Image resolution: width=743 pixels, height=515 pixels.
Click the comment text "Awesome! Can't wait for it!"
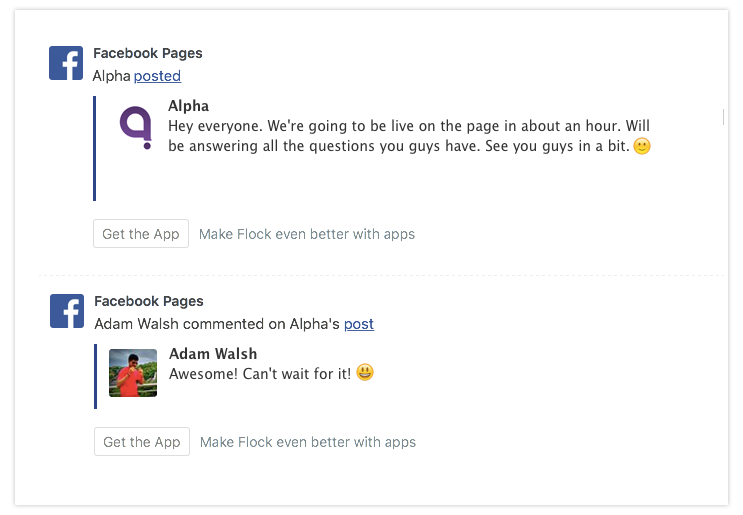click(260, 374)
